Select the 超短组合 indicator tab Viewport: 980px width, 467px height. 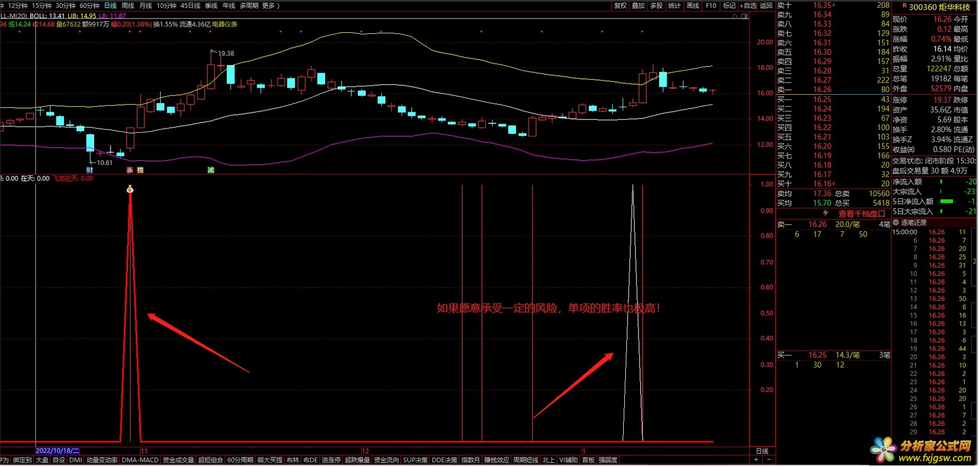click(x=210, y=460)
